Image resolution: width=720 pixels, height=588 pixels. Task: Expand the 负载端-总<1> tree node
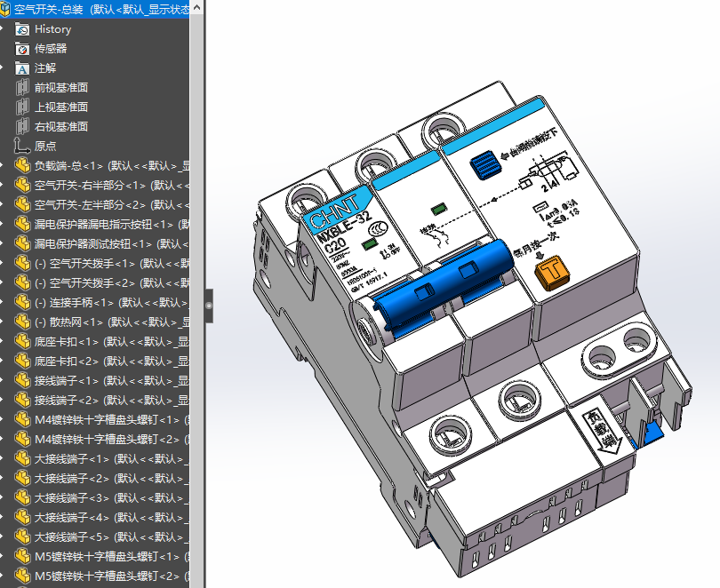click(x=2, y=165)
